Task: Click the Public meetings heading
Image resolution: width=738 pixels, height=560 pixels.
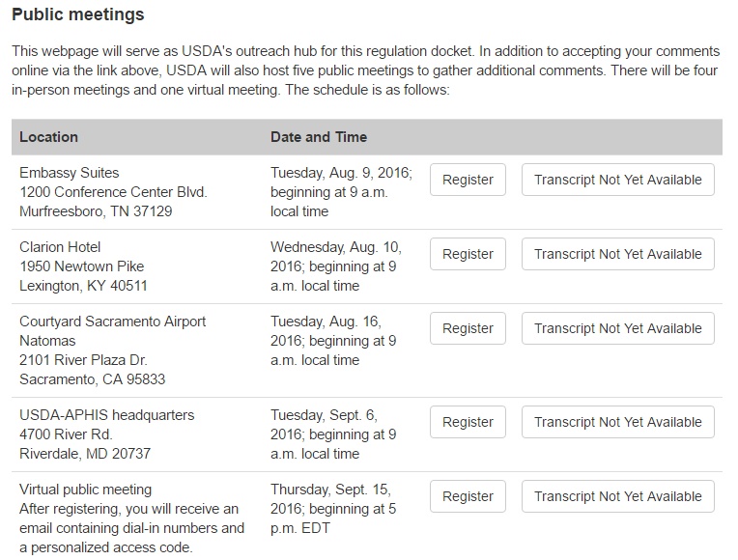Action: pos(78,15)
